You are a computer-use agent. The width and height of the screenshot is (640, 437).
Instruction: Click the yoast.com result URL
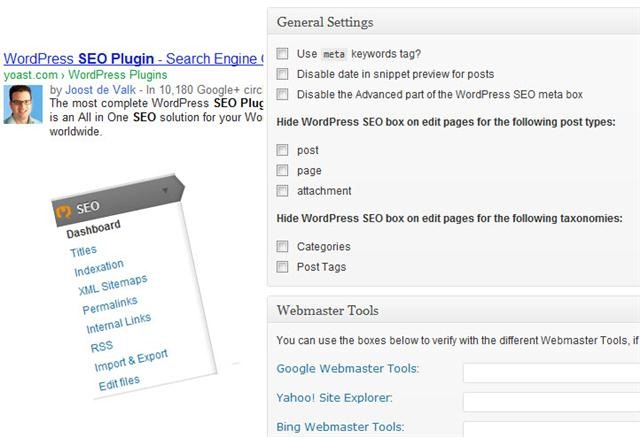point(31,75)
